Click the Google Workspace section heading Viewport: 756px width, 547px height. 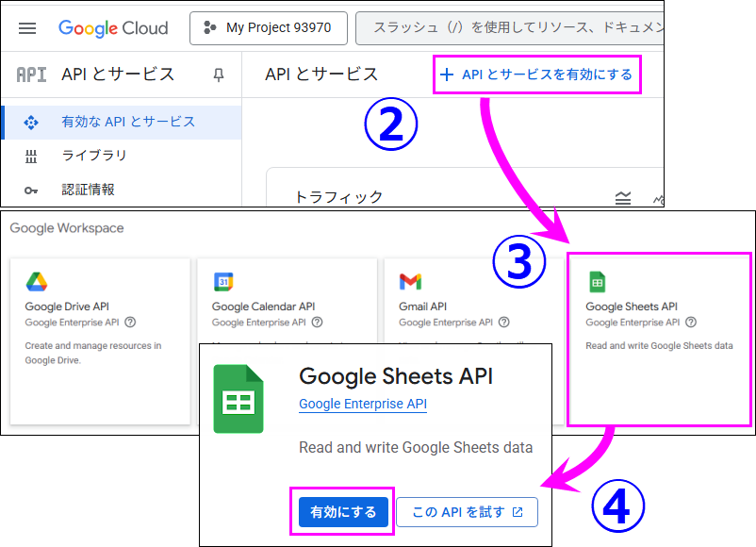[67, 228]
